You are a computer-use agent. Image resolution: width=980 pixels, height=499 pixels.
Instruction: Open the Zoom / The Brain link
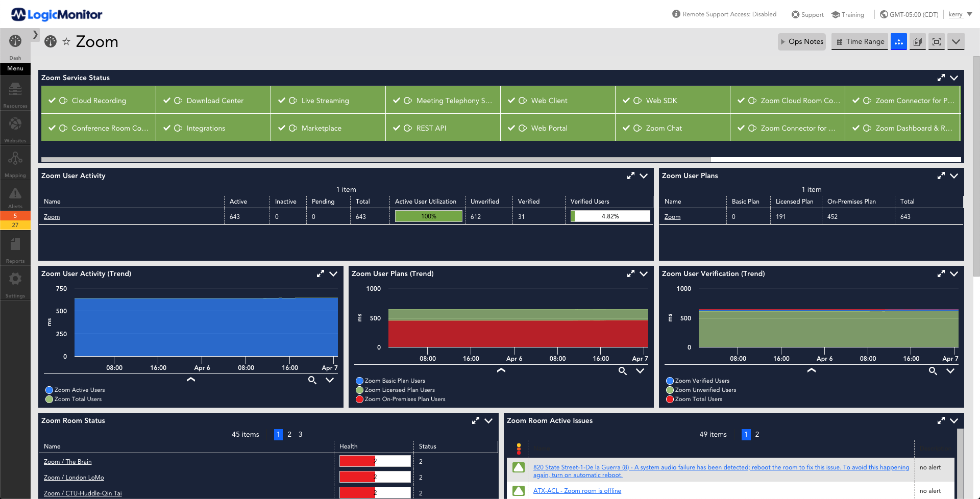68,462
